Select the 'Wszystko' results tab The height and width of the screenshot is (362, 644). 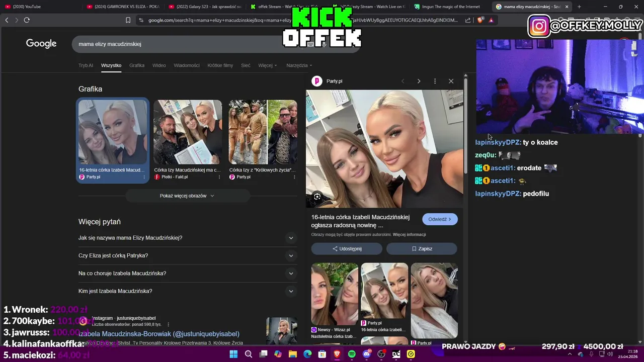point(111,65)
